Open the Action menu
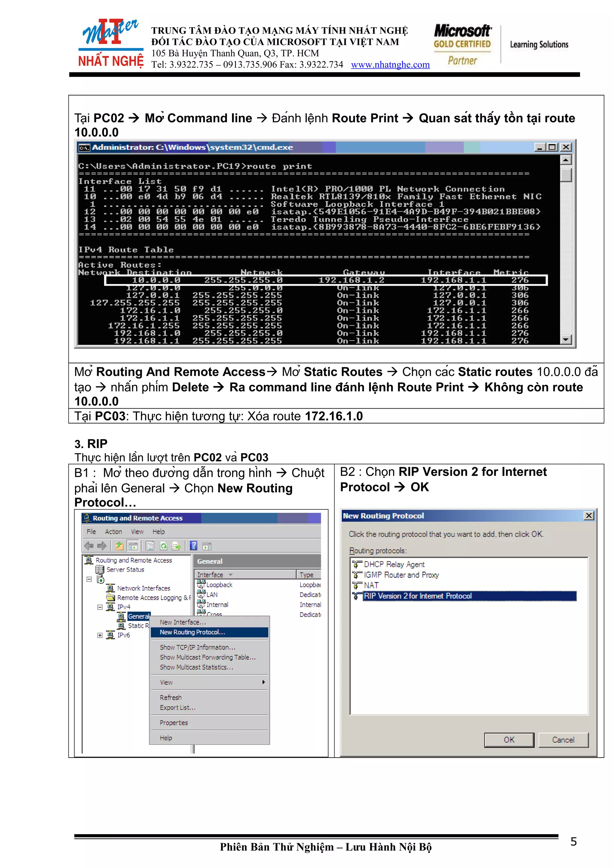Viewport: 614px width, 868px height. tap(113, 532)
